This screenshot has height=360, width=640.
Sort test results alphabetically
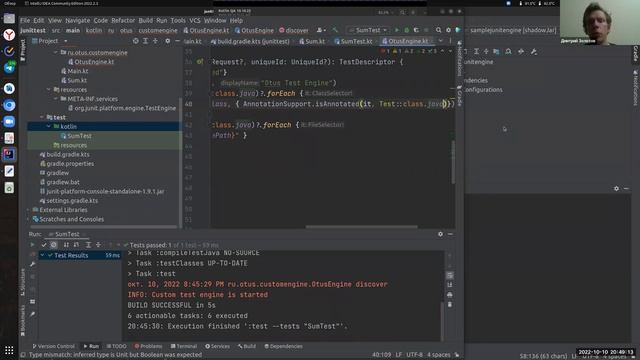click(66, 244)
